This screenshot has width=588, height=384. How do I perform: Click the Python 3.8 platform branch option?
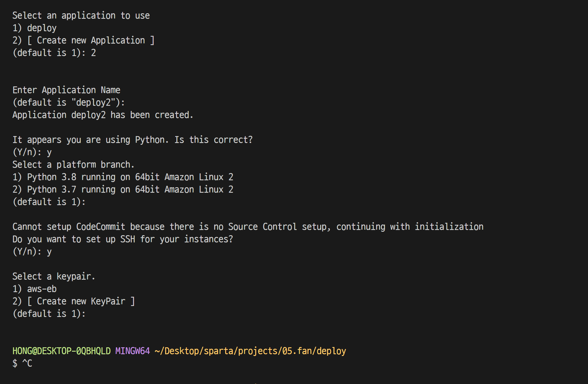(x=123, y=177)
